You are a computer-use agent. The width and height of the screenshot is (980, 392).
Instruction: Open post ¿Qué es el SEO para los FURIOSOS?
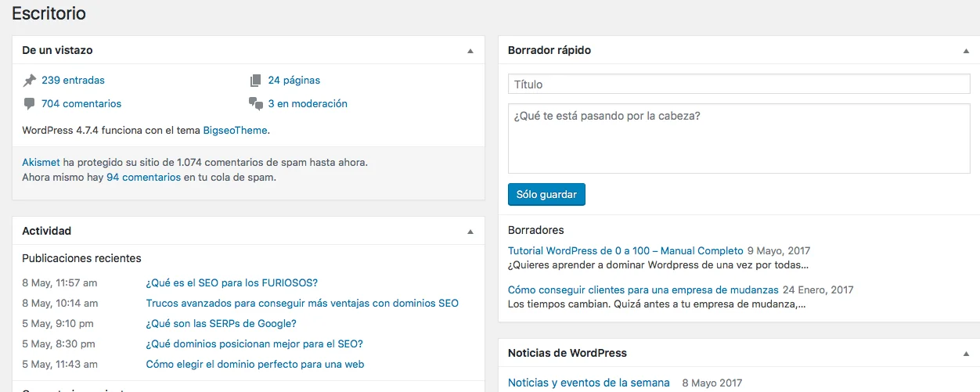click(232, 282)
